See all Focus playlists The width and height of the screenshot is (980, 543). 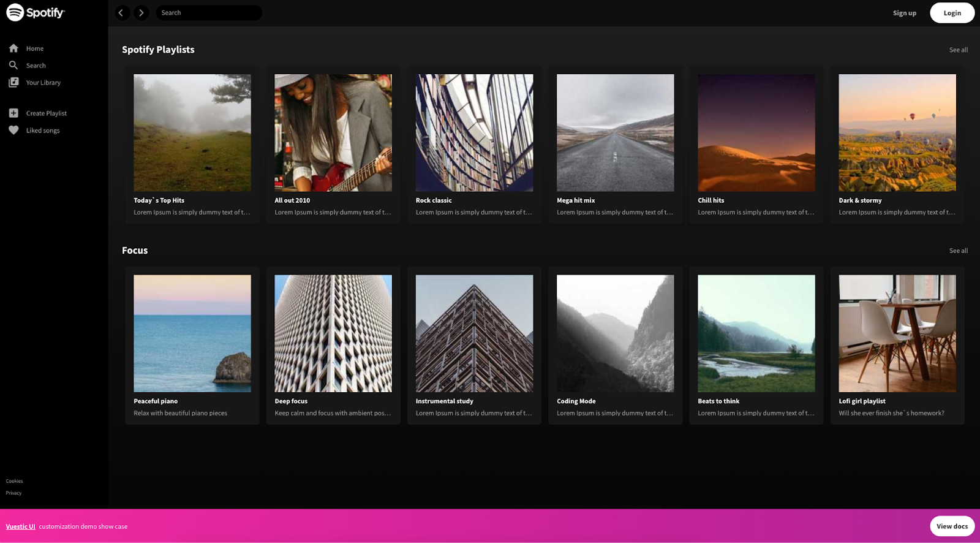959,251
